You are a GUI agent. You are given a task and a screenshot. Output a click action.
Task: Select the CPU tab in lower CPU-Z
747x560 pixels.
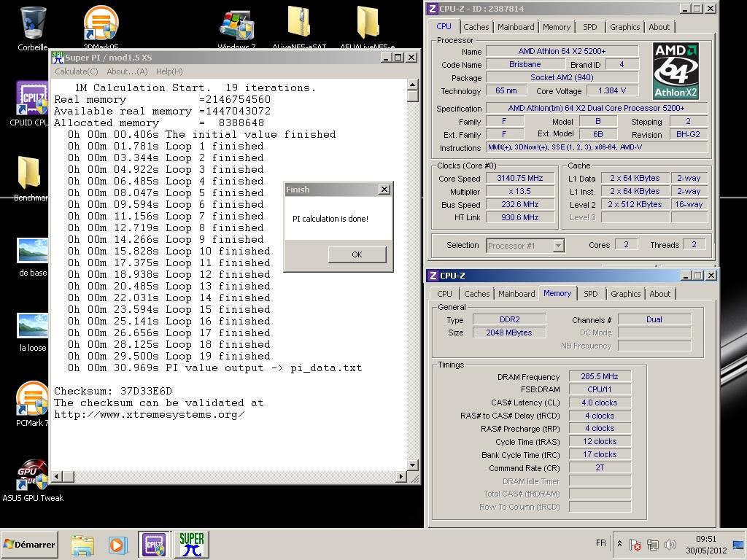444,294
